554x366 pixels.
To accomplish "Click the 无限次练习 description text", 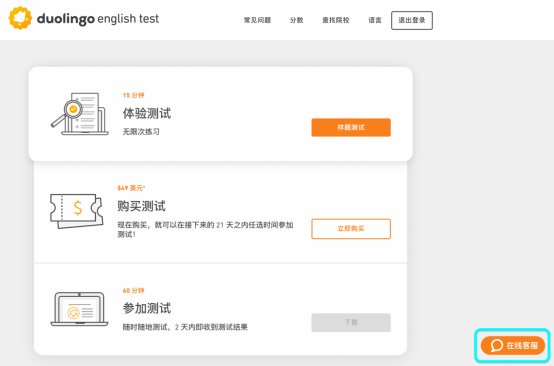I will point(141,132).
